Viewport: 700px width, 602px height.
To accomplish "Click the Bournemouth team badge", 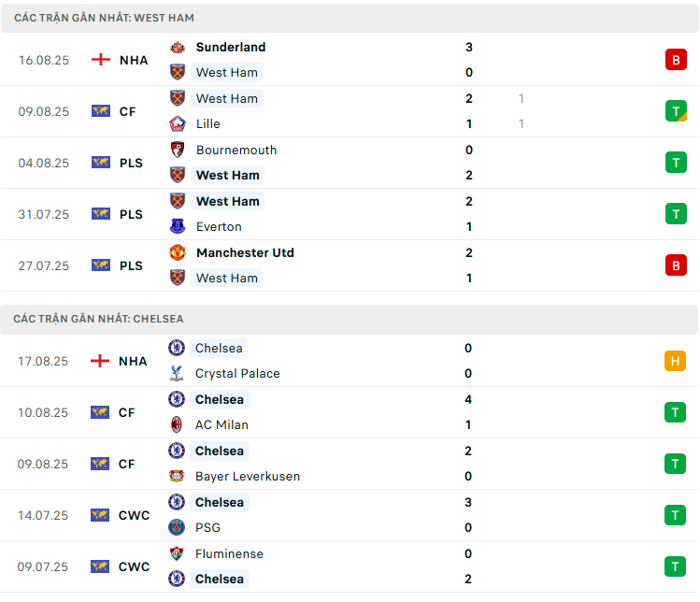I will pos(178,150).
